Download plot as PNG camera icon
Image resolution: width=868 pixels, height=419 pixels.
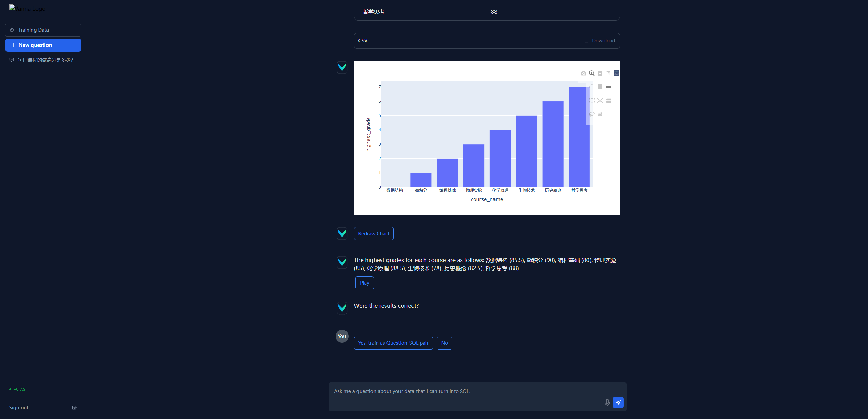pos(583,73)
